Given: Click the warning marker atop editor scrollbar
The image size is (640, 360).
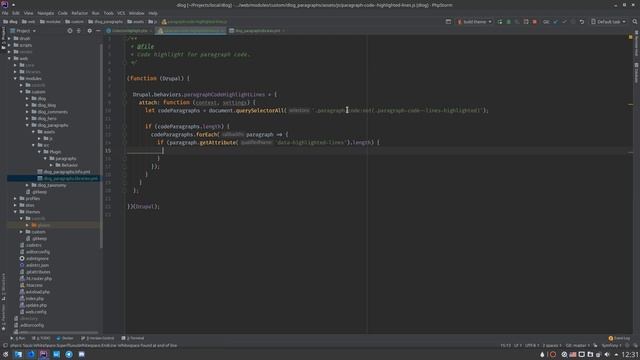Looking at the screenshot, I should point(631,37).
